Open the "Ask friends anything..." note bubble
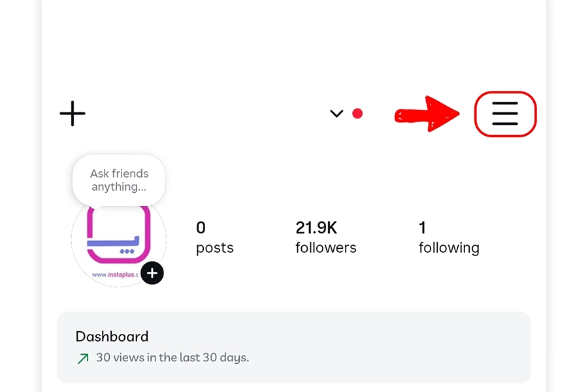Screen dimensions: 588x392 coord(119,180)
